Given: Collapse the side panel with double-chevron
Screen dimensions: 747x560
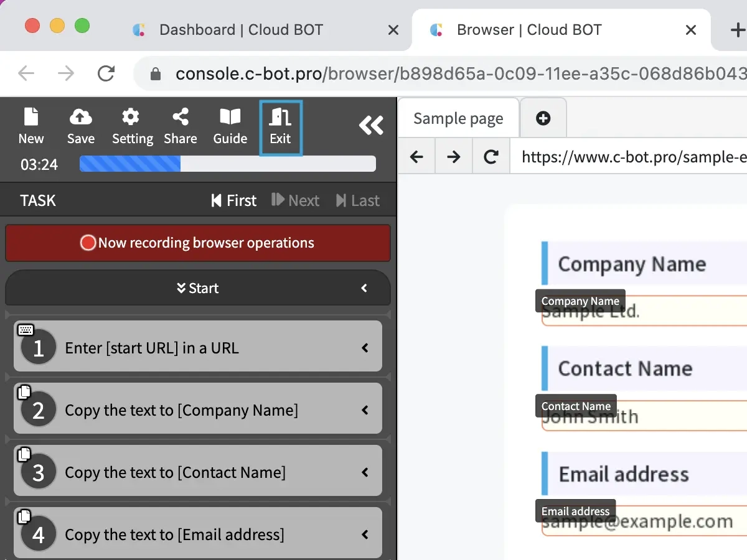Looking at the screenshot, I should [371, 126].
